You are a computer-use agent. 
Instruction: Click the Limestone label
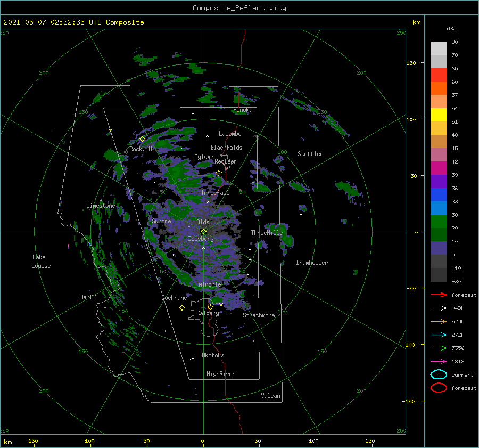tap(101, 206)
